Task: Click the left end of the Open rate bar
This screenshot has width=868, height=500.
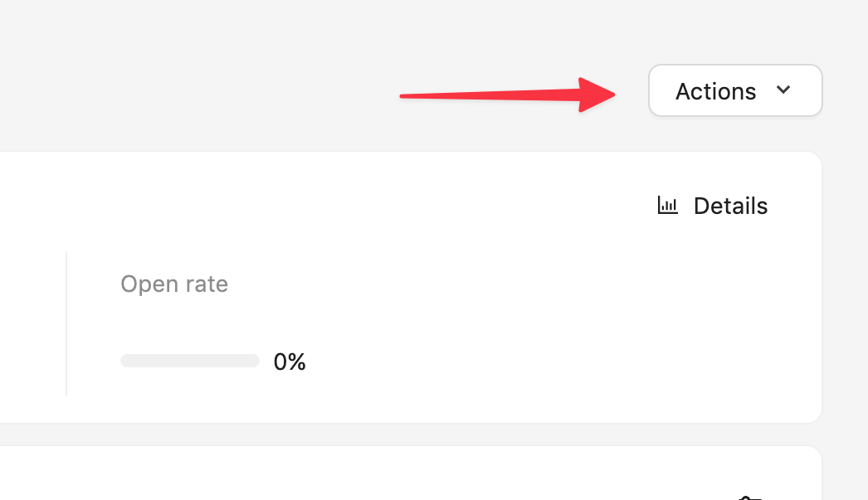Action: (124, 361)
